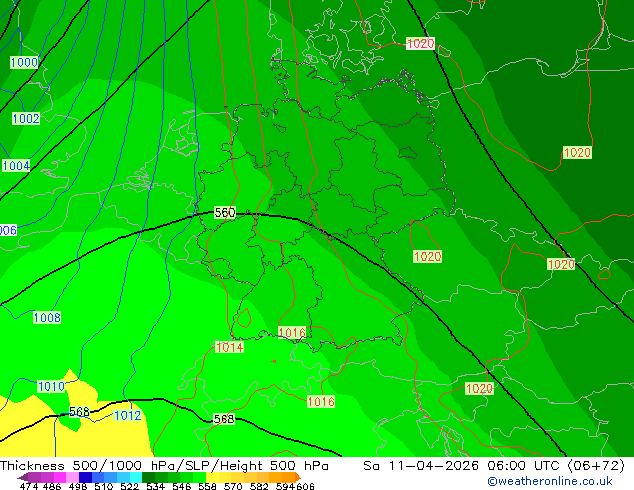Pick the dark blue legend swatch at 498

(85, 477)
